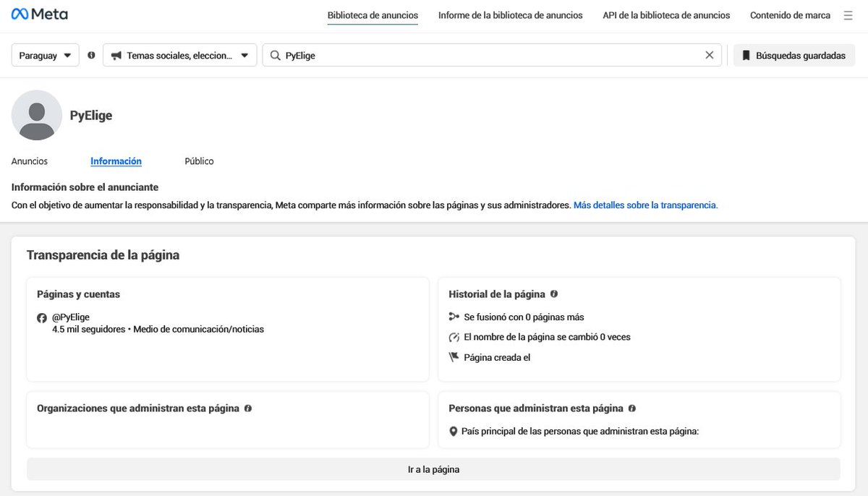Click info icon beside Organizaciones que administran

(x=248, y=409)
